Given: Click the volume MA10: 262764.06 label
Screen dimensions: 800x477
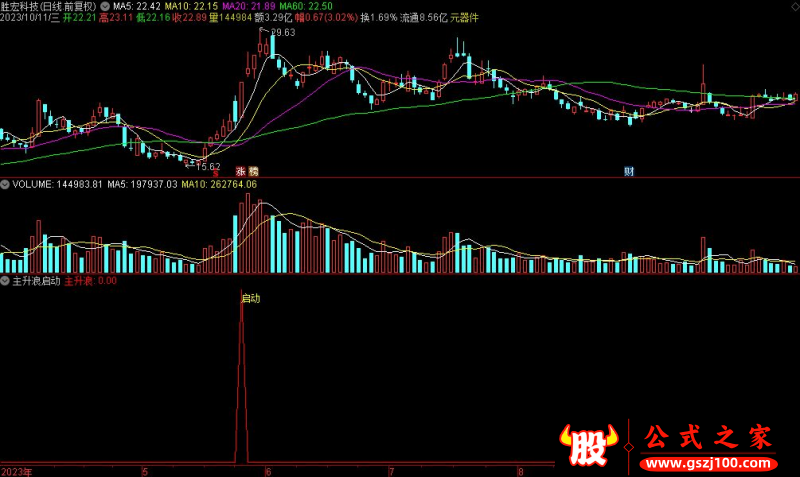Looking at the screenshot, I should point(219,184).
